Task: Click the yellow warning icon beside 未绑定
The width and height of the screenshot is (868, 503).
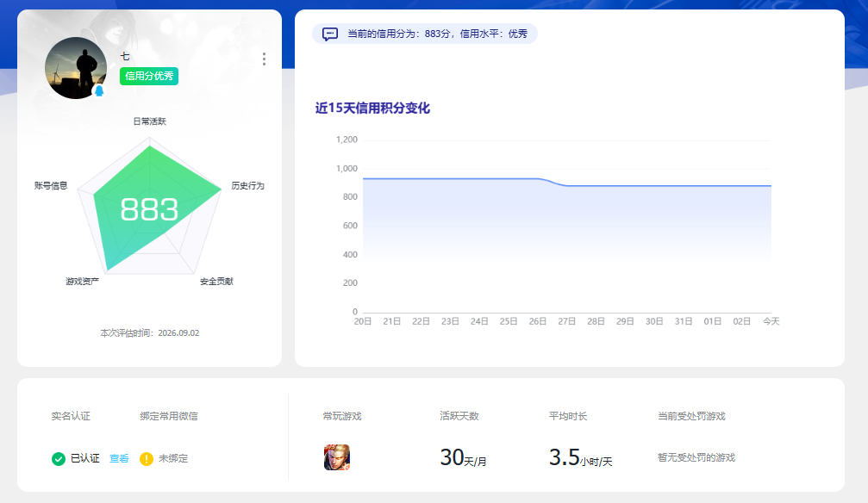Action: point(147,459)
